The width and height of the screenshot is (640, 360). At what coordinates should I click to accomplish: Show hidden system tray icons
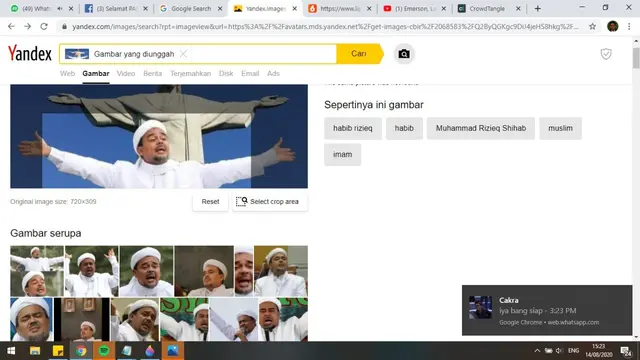537,351
